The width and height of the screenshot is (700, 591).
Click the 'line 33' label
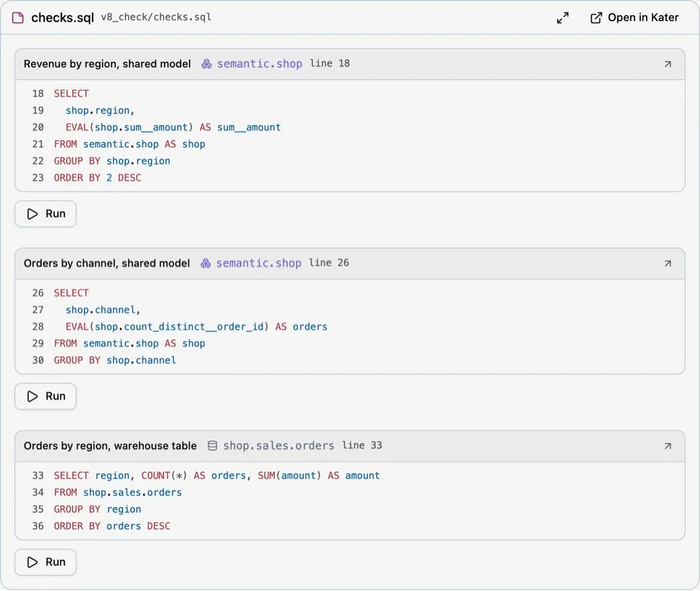point(362,445)
